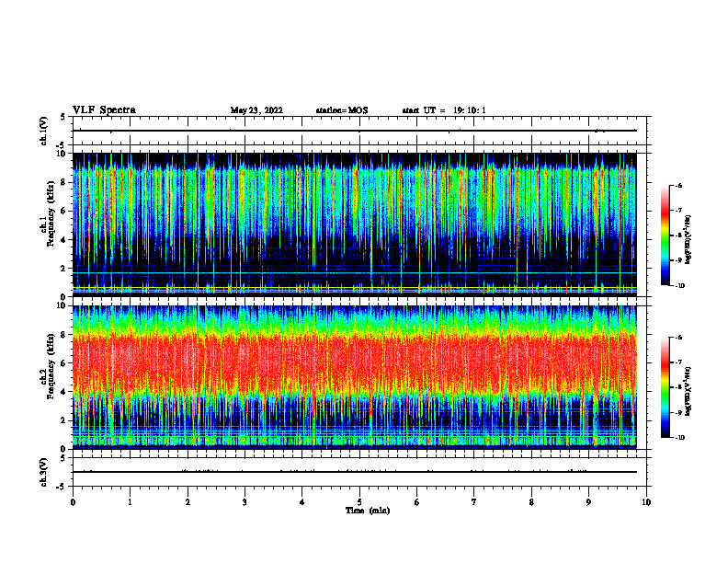
Task: Click the "6" kHz tick on ch.1 frequency axis
Action: point(64,211)
